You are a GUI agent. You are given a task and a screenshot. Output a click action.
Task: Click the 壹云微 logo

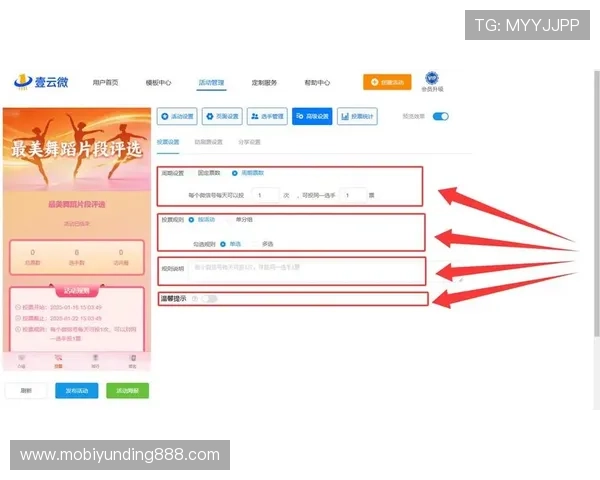click(x=38, y=83)
